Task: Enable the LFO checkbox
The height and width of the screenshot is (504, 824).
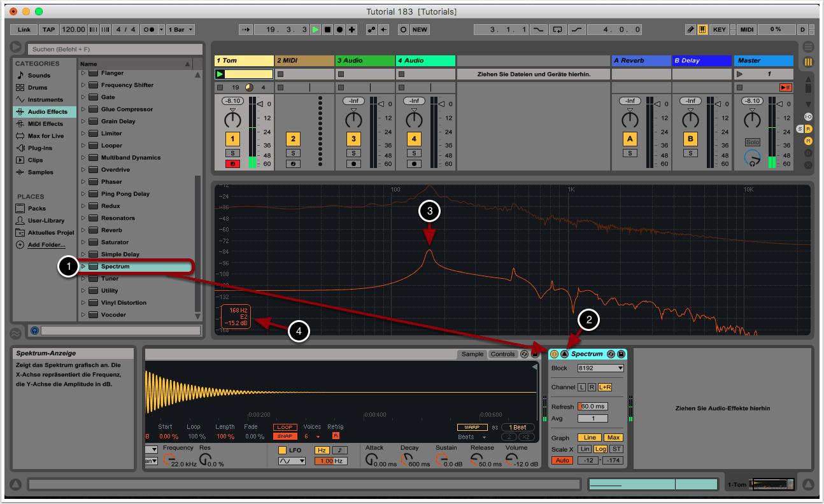Action: (282, 451)
